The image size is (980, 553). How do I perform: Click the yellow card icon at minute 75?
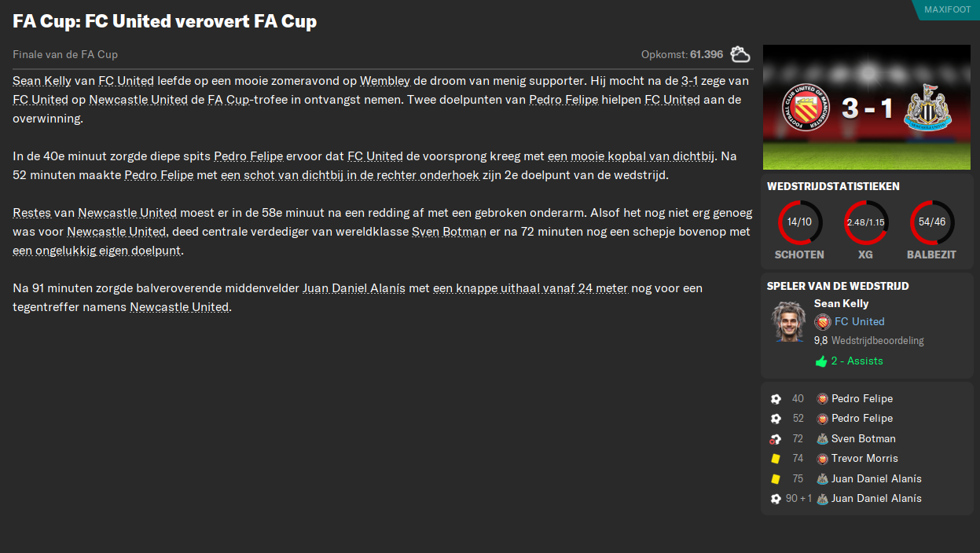pos(776,479)
